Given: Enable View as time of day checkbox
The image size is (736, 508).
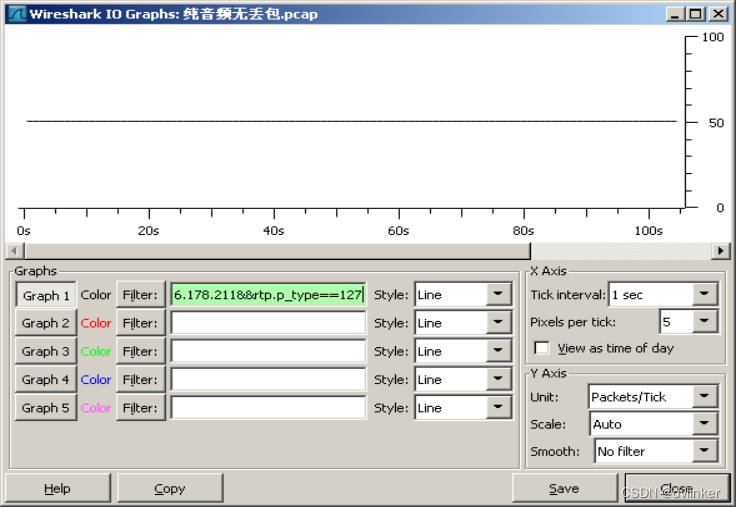Looking at the screenshot, I should click(x=542, y=348).
